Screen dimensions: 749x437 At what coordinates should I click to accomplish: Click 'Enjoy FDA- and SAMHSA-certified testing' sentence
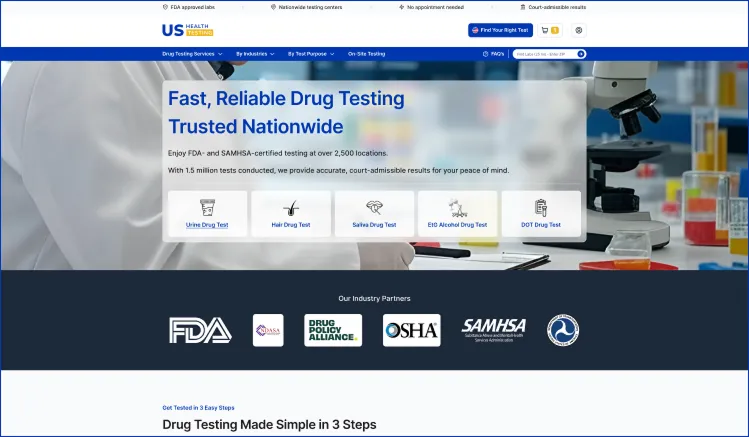click(x=278, y=153)
